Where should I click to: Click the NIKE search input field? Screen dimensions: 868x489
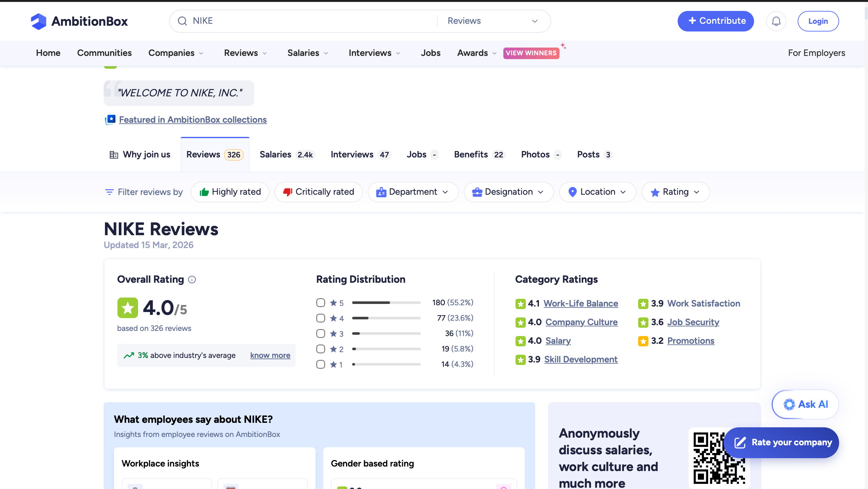(310, 21)
